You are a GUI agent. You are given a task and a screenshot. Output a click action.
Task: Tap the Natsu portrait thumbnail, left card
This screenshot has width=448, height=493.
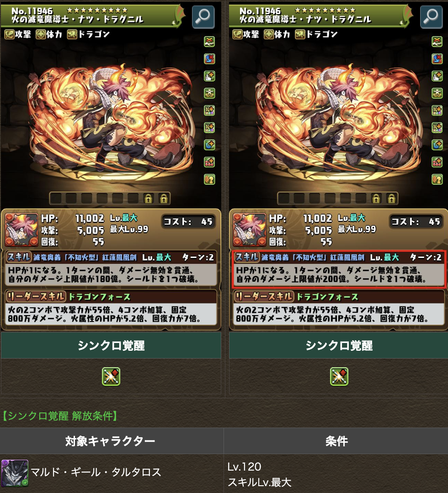point(21,230)
